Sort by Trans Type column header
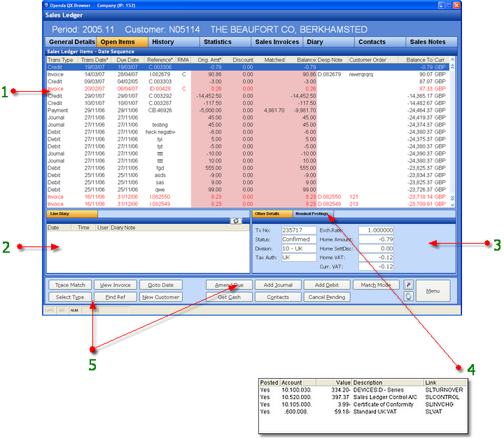Viewport: 504px width, 439px height. (63, 60)
